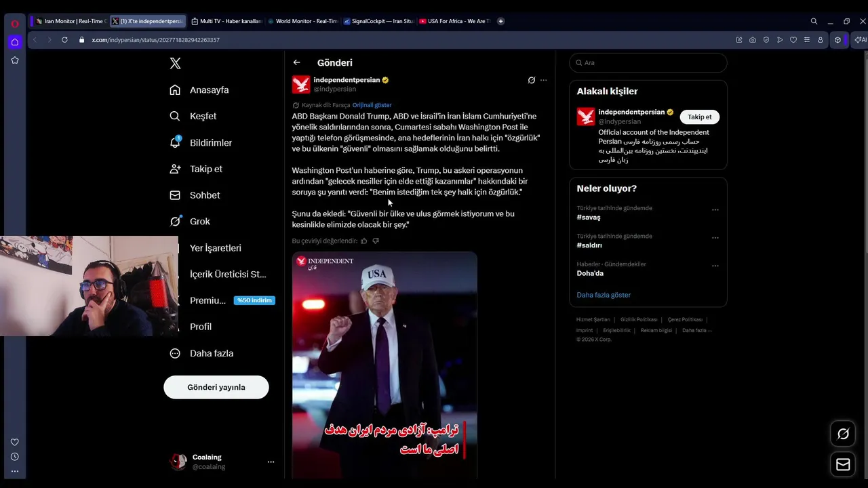Open Takip et in sidebar navigation
Screen dimensions: 868x488
[x=196, y=169]
